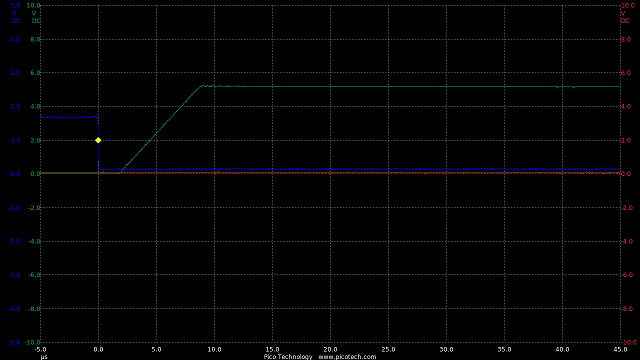Screen dimensions: 640x360
Task: Click the yellow diamond trigger marker
Action: pos(98,140)
